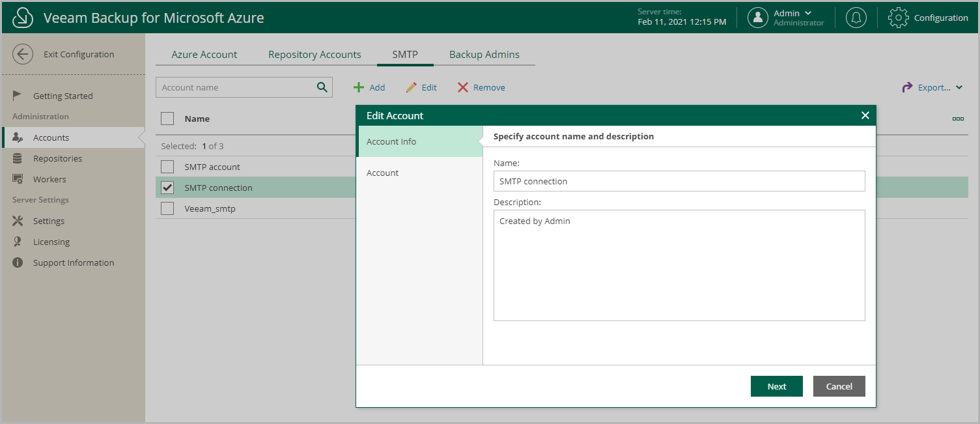
Task: Click the Getting Started flag icon
Action: click(18, 96)
